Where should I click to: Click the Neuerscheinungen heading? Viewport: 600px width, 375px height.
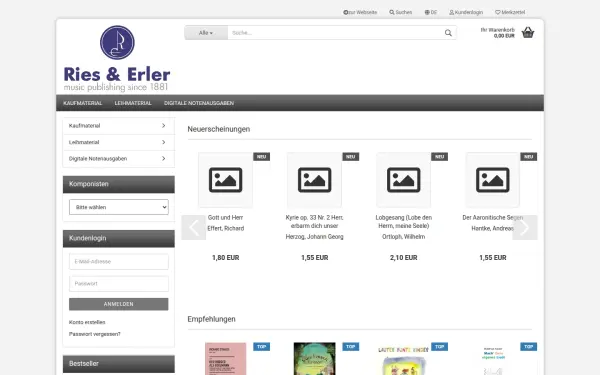(x=218, y=129)
